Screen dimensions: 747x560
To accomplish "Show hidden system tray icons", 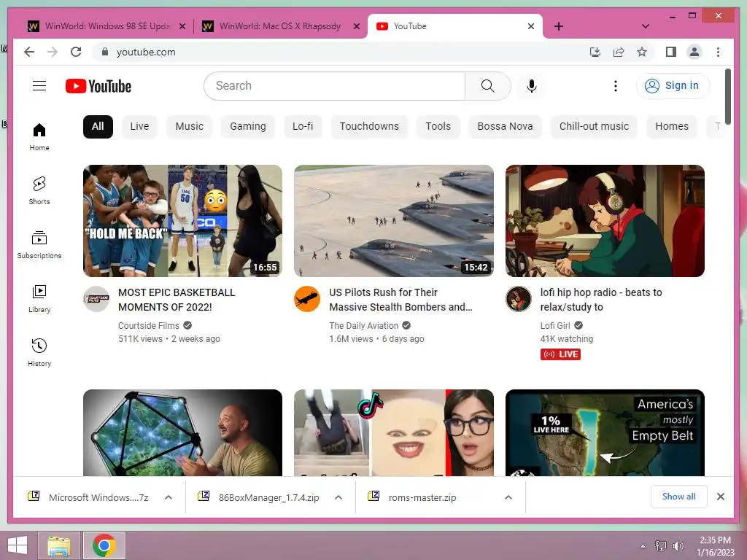I will [x=643, y=546].
